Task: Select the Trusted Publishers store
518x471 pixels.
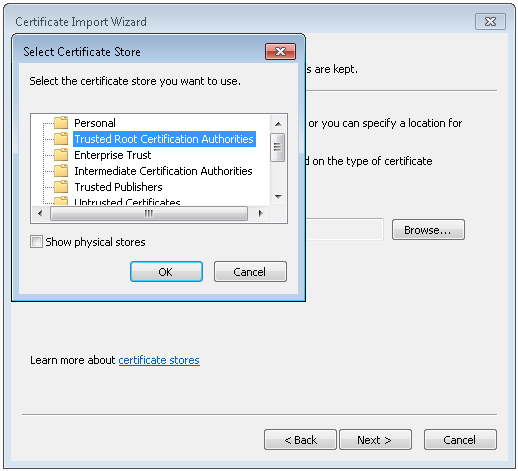Action: click(118, 187)
